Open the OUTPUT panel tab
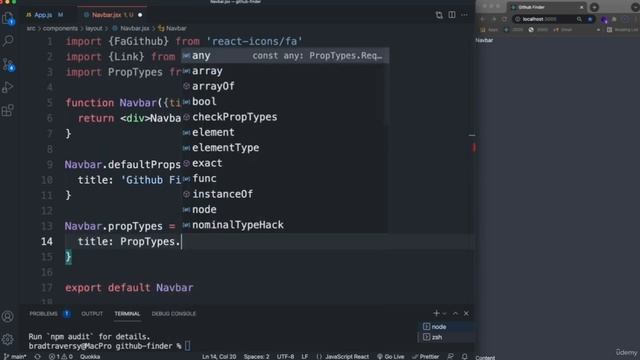Viewport: 640px width, 360px height. 92,313
